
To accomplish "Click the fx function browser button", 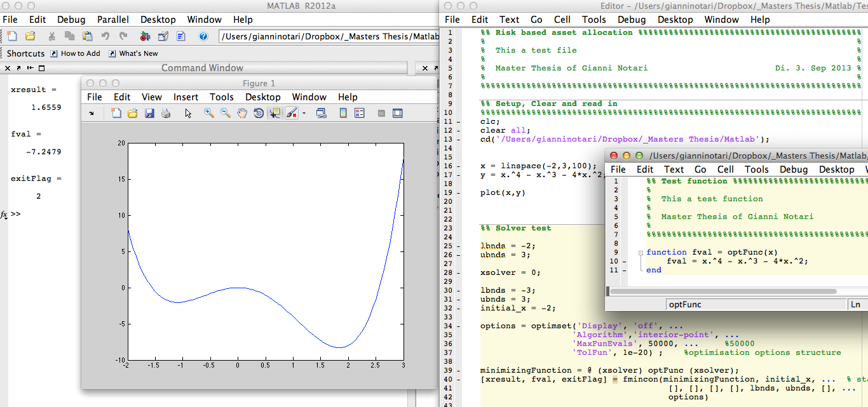I will point(4,215).
